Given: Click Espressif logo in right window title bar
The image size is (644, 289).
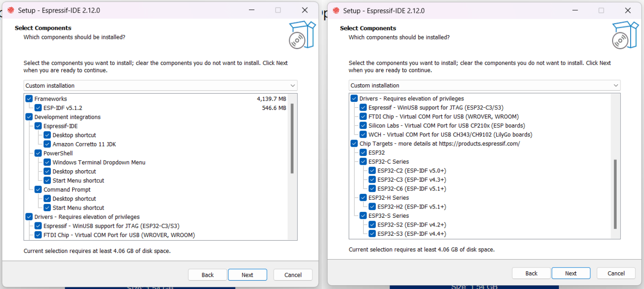Looking at the screenshot, I should [335, 10].
